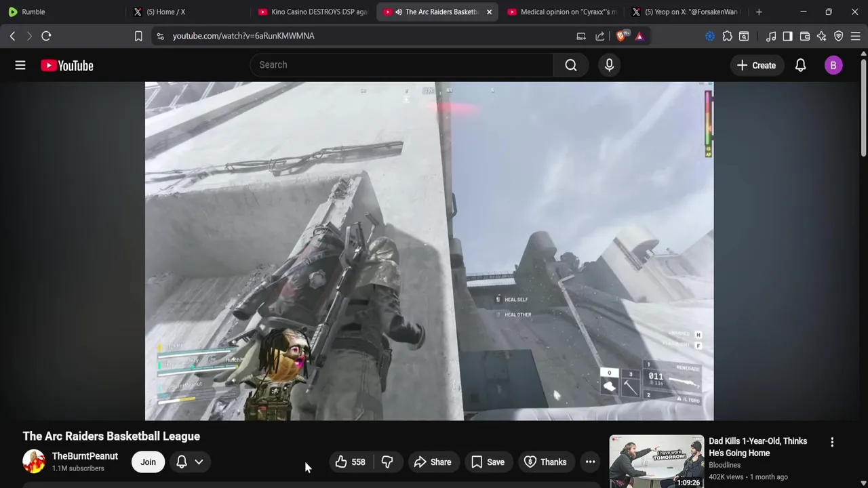Viewport: 868px width, 488px height.
Task: Switch to 'Medical opinion on Cyraxx' tab
Action: pyautogui.click(x=561, y=12)
